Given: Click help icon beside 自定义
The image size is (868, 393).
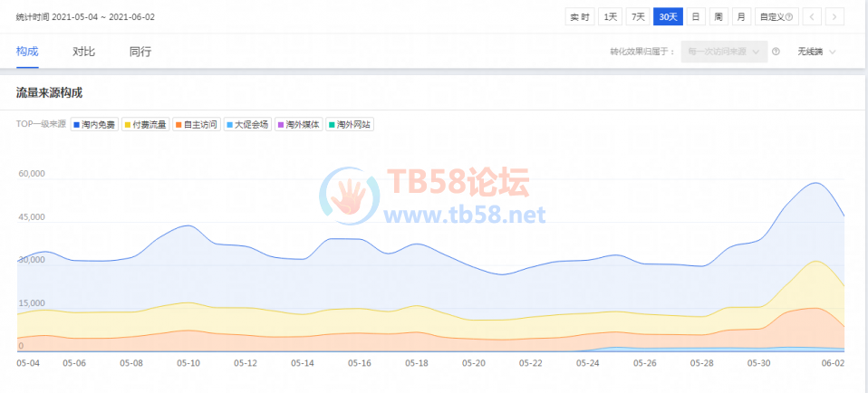Looking at the screenshot, I should tap(790, 16).
